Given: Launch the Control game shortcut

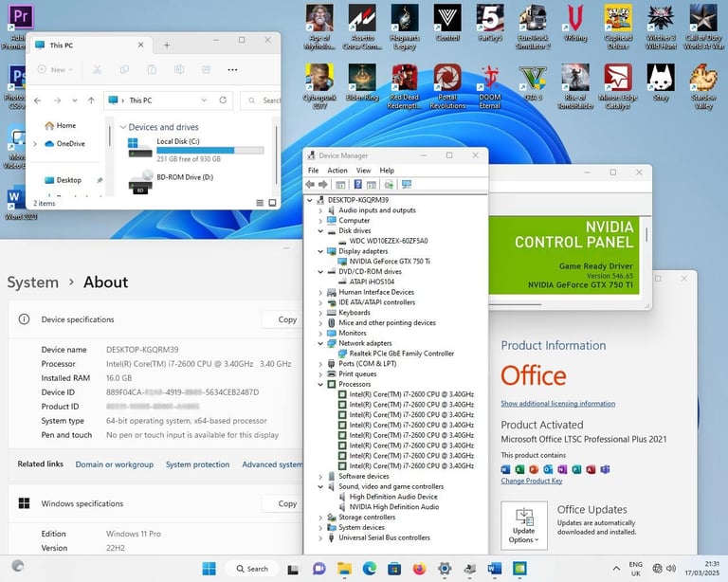Looking at the screenshot, I should [447, 23].
